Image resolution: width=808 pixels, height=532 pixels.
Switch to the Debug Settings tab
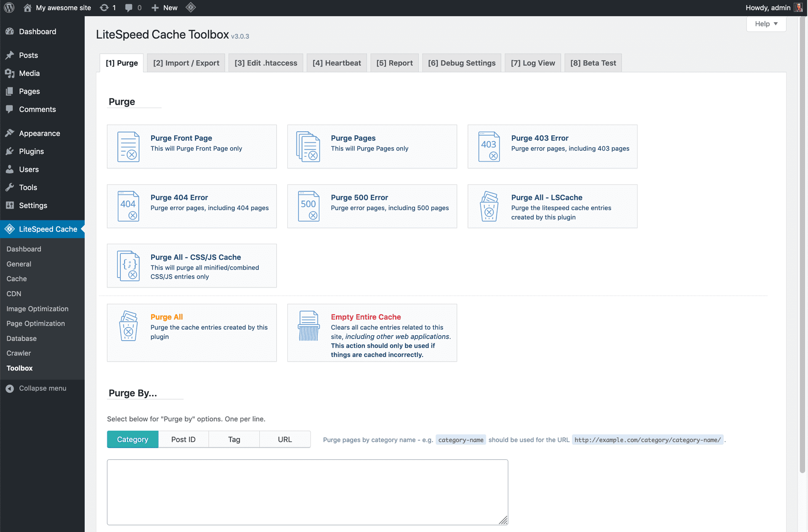(462, 63)
